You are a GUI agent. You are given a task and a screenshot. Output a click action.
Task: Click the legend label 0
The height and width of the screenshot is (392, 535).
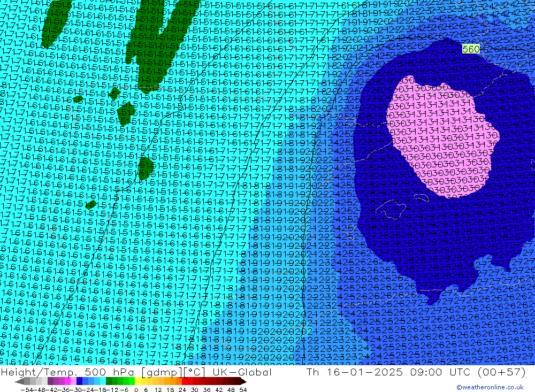click(136, 390)
